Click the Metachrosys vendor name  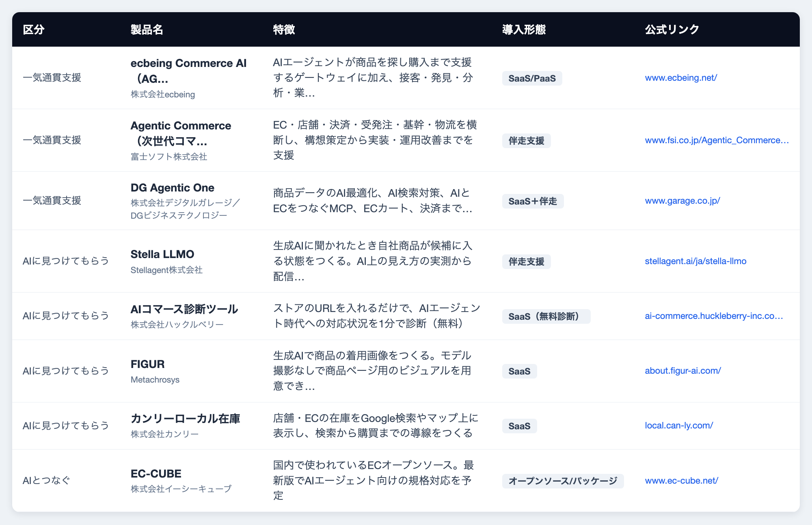point(155,380)
